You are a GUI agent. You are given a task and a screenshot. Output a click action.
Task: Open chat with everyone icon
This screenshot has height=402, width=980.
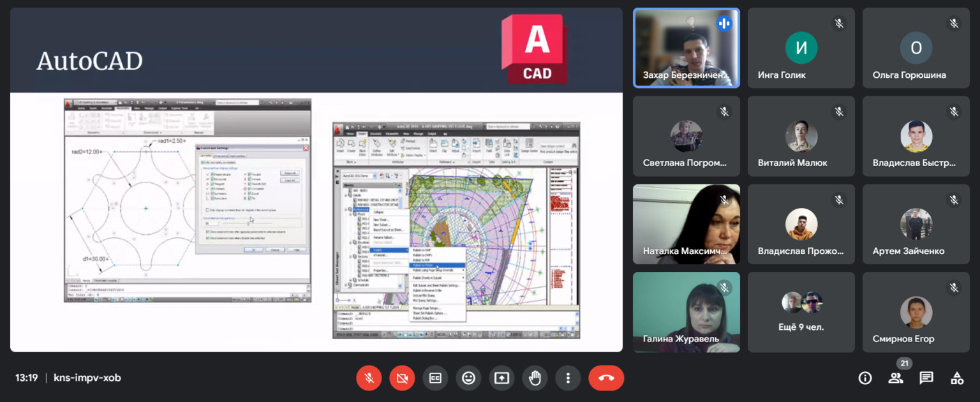coord(926,378)
